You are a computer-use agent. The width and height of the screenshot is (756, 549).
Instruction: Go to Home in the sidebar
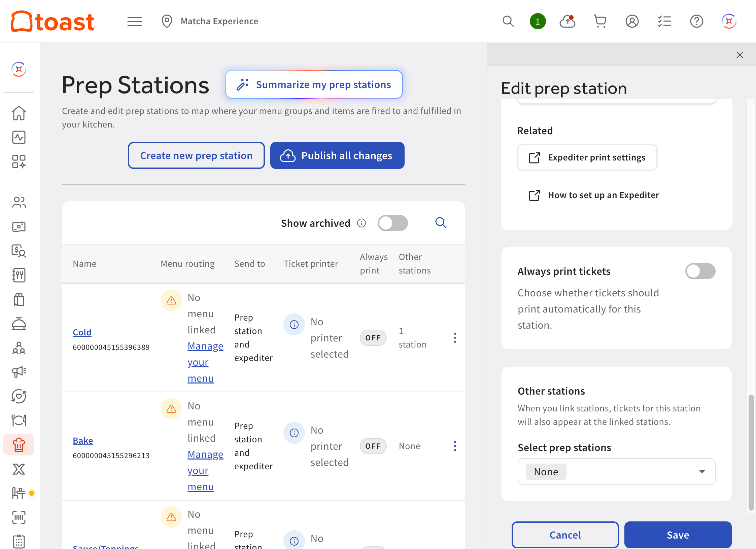coord(19,113)
